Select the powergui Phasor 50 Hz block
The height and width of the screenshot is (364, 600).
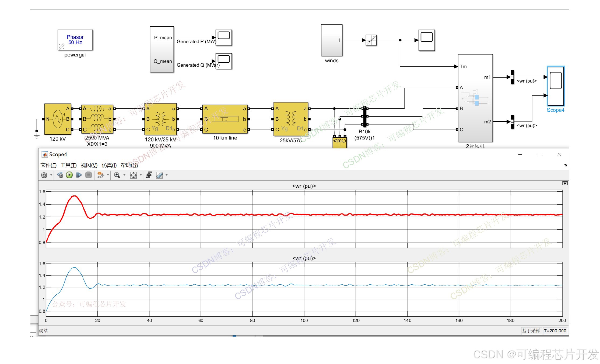pos(75,40)
